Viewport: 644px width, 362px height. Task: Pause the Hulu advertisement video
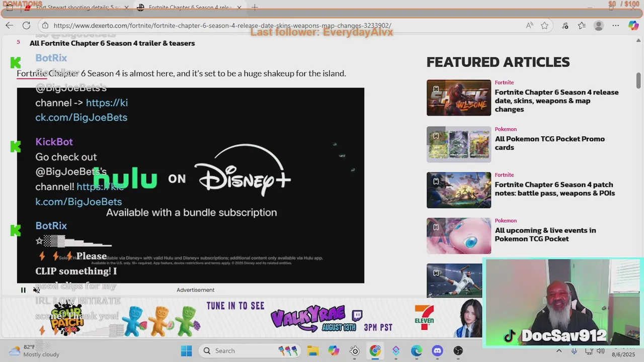pos(23,290)
